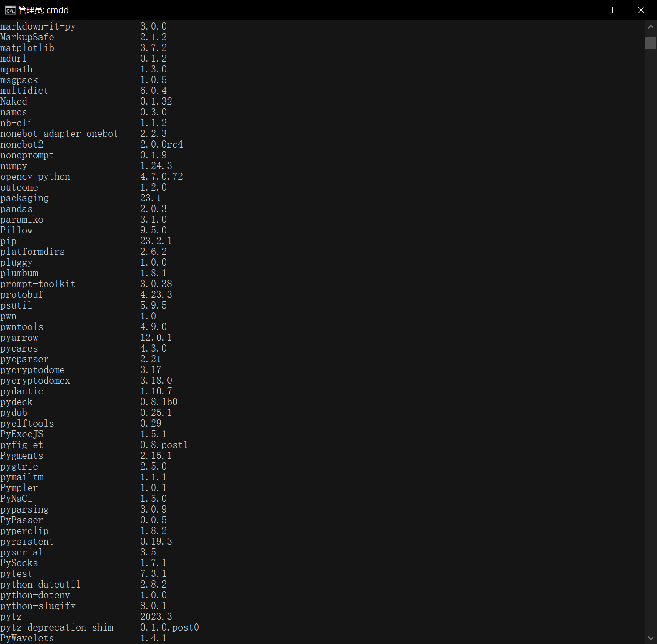657x644 pixels.
Task: Click the Pillow package name
Action: coord(17,230)
